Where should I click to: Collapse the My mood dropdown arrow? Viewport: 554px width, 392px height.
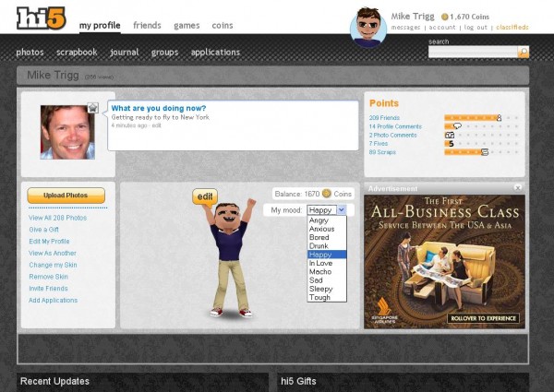click(342, 210)
